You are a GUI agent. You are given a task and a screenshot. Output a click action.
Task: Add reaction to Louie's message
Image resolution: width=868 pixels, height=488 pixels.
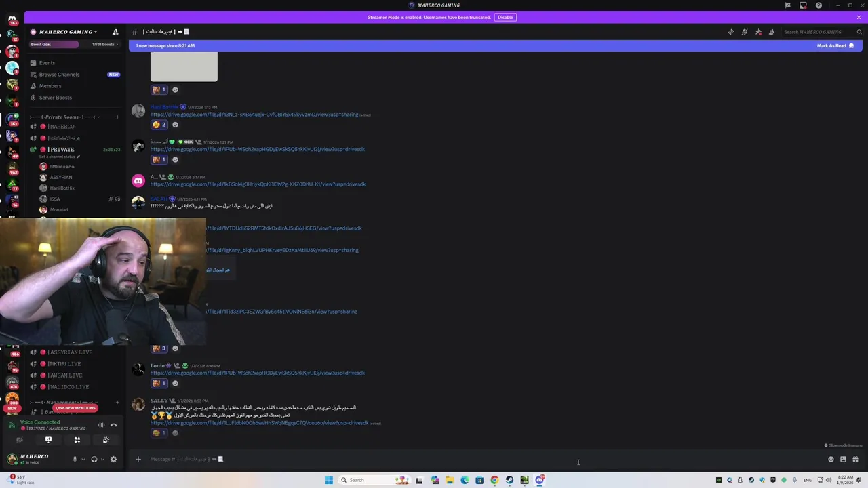pos(175,383)
